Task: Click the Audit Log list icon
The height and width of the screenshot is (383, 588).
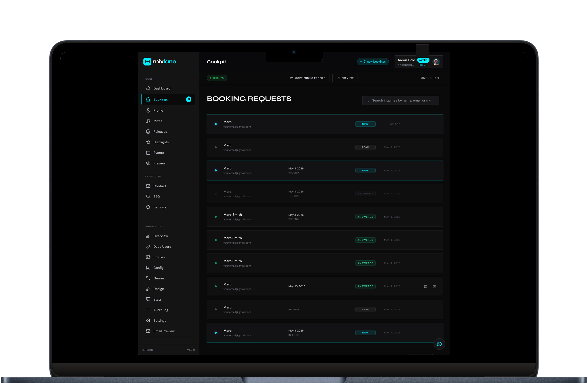Action: [148, 310]
